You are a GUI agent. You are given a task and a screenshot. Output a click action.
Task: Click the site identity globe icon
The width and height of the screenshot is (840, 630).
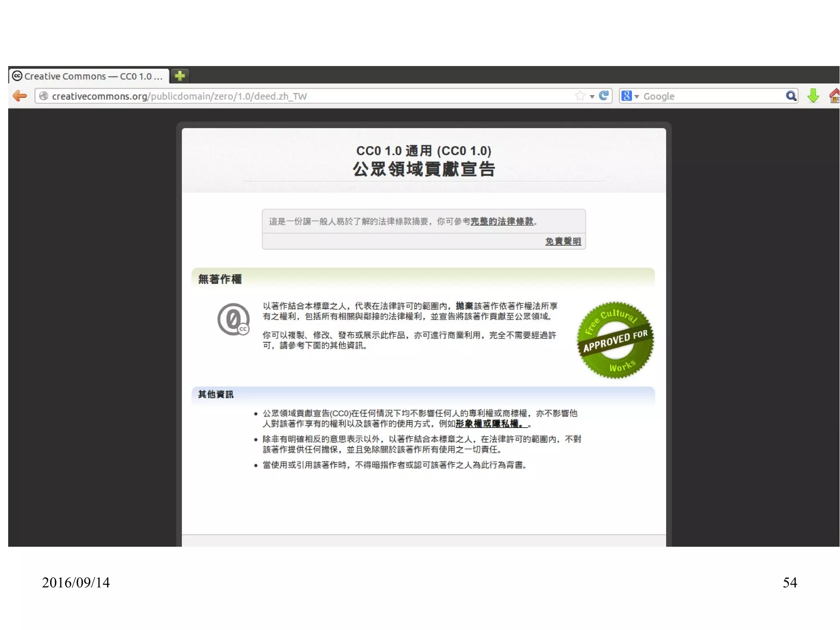(44, 96)
